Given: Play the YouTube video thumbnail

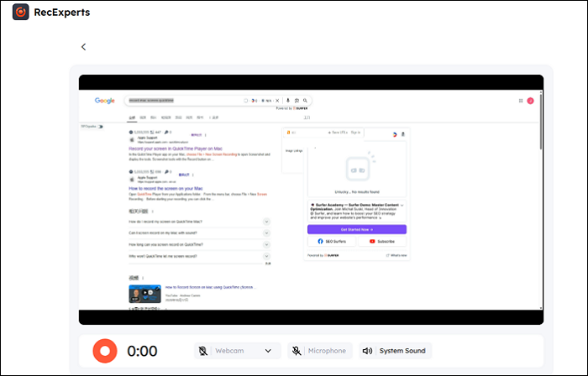Looking at the screenshot, I should point(144,294).
